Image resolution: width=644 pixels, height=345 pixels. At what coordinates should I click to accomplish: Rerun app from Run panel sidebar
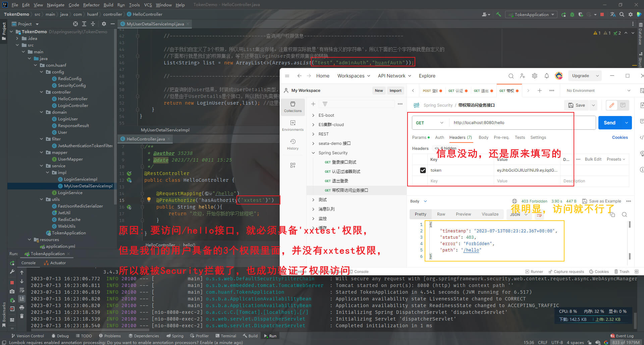tap(12, 263)
